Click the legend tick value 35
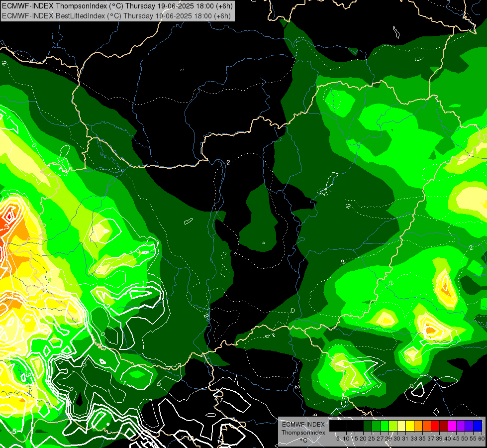The width and height of the screenshot is (487, 448). click(x=422, y=439)
